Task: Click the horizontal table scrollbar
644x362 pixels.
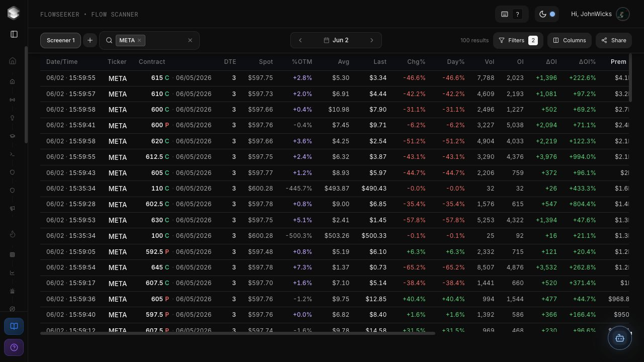Action: 237,333
